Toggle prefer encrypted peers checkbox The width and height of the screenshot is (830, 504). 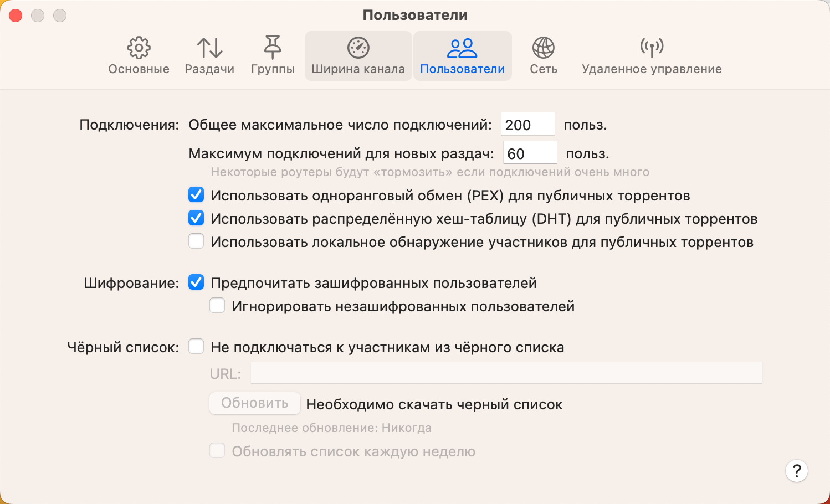point(196,282)
